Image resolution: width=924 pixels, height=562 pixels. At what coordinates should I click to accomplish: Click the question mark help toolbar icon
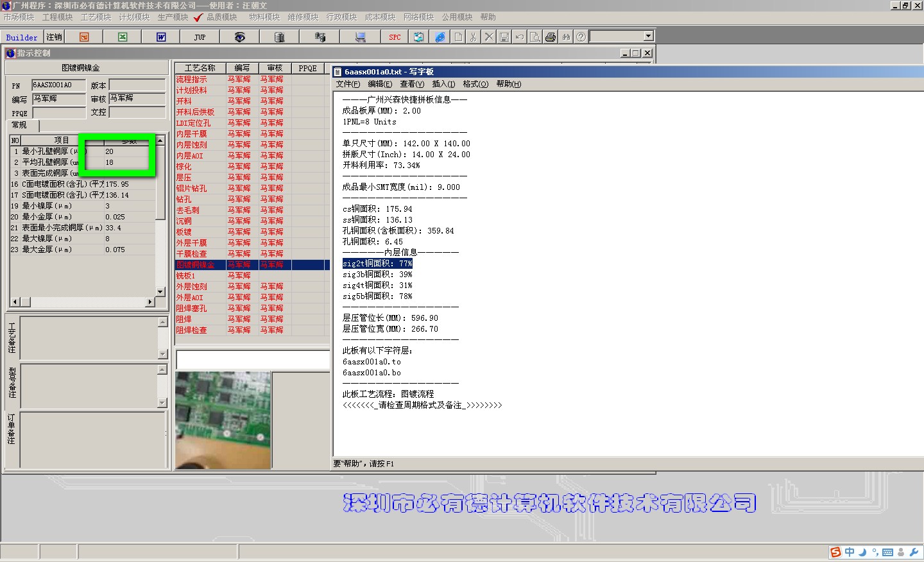tap(581, 37)
